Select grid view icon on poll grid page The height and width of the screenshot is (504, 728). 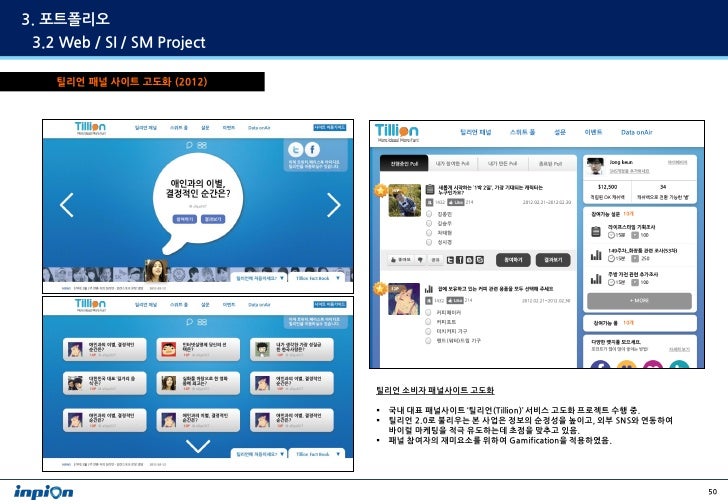pos(202,322)
